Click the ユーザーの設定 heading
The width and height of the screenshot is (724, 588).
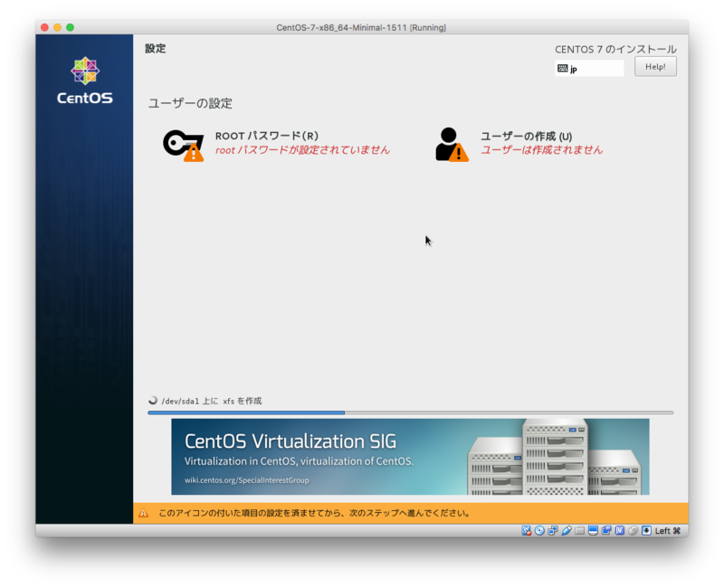click(x=190, y=103)
